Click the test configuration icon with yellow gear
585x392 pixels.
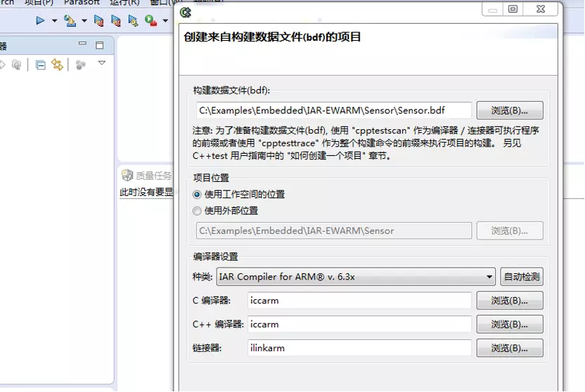tap(133, 21)
